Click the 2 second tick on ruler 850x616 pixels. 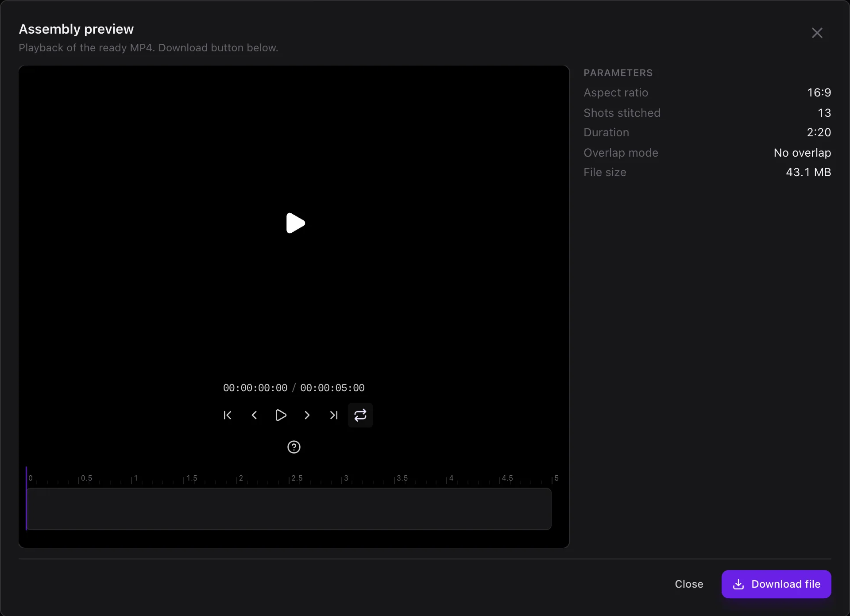click(x=240, y=478)
